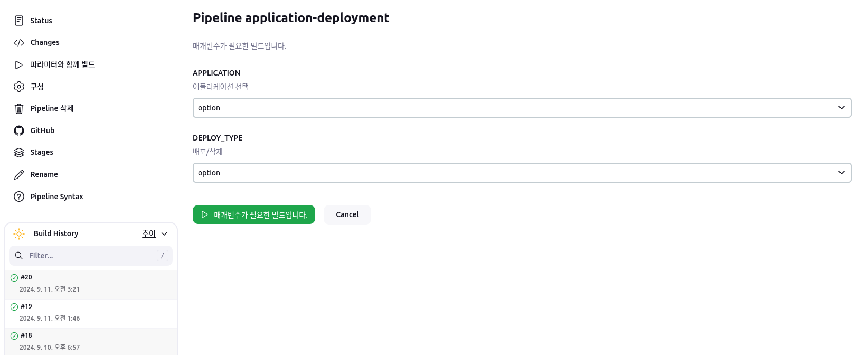Click the Pipeline application-deployment heading
The image size is (868, 355).
click(x=291, y=18)
